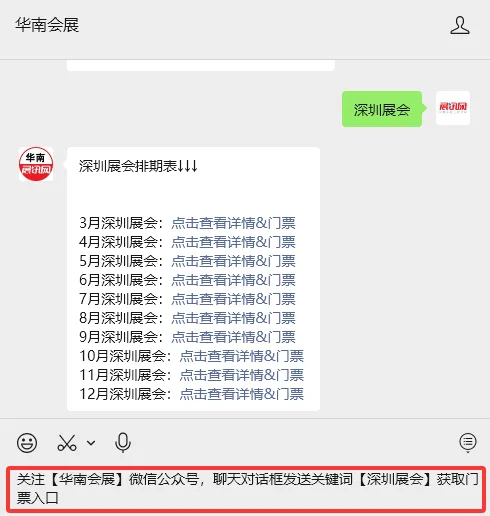The image size is (490, 516).
Task: Start voice input with microphone icon
Action: (123, 443)
